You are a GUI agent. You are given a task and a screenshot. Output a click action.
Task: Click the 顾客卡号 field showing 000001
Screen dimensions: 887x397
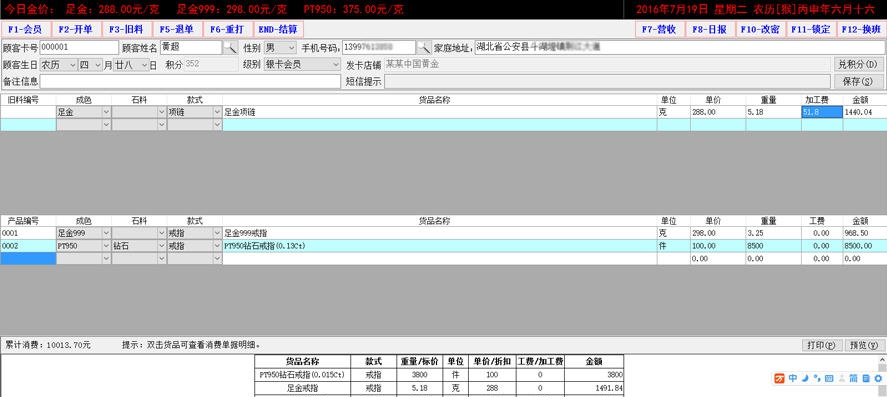(79, 48)
